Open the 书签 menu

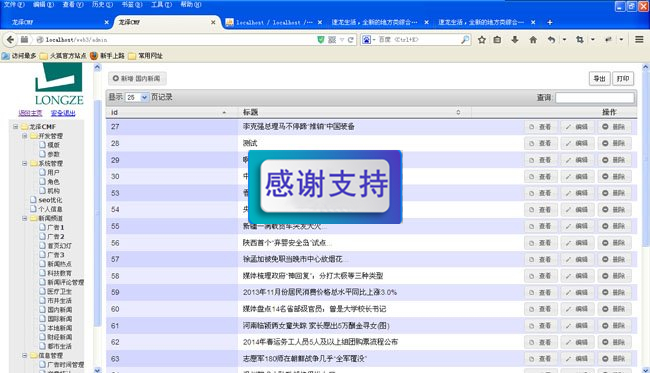pos(132,4)
